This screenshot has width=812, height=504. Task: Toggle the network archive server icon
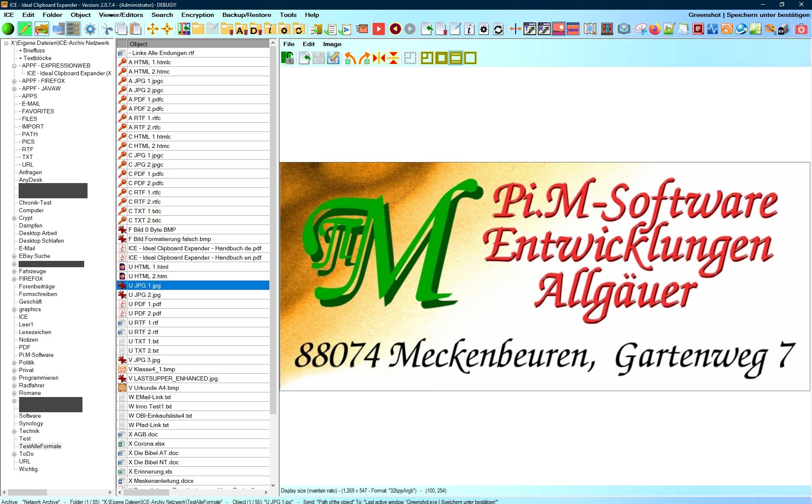point(73,29)
